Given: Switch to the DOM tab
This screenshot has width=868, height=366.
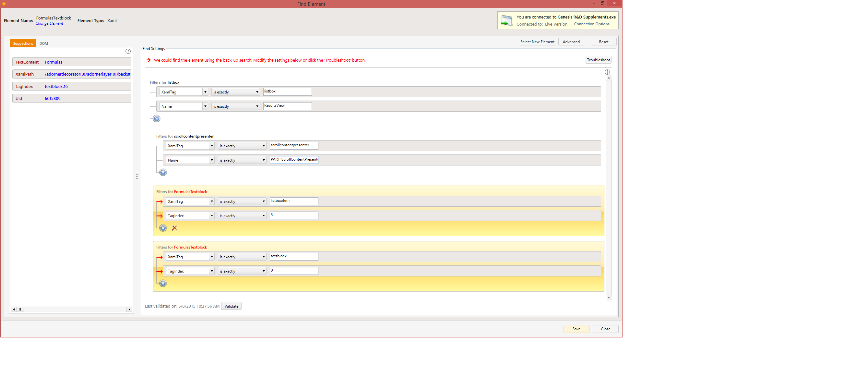Looking at the screenshot, I should click(x=43, y=43).
